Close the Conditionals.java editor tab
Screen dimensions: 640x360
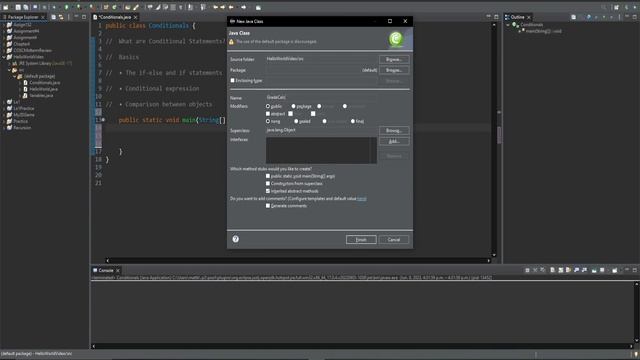pyautogui.click(x=135, y=17)
